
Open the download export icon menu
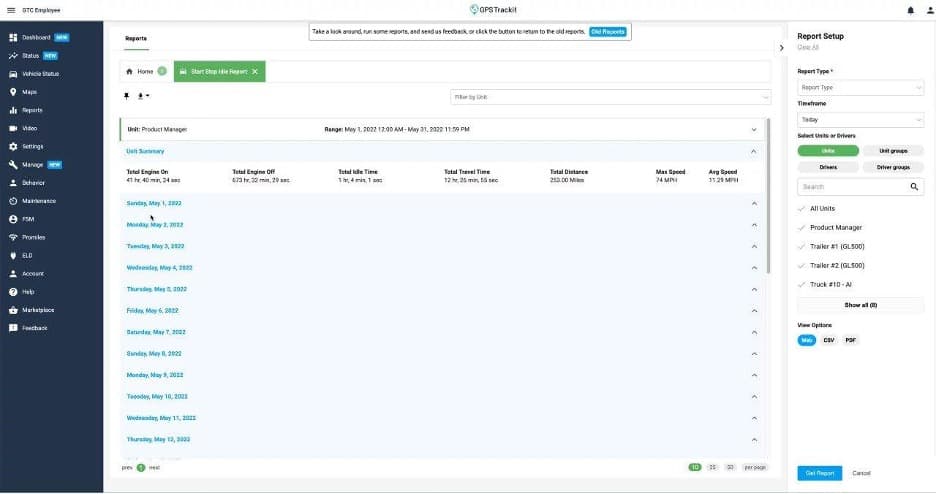(142, 96)
